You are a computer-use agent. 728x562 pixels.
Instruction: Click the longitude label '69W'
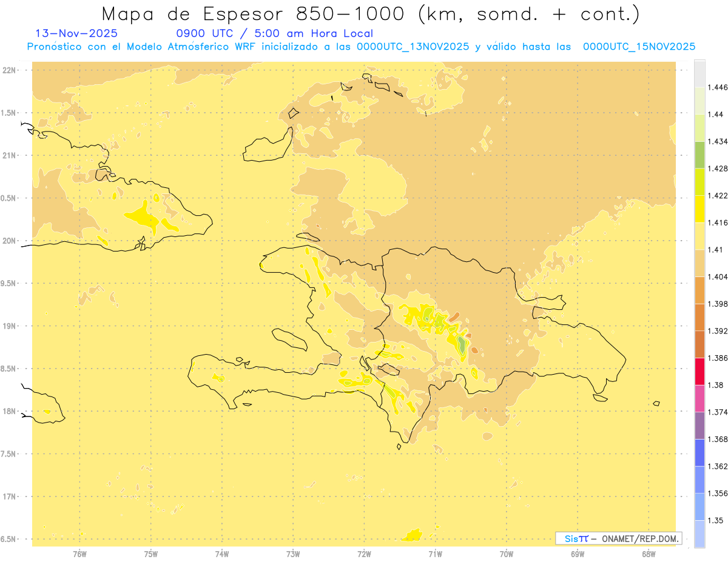click(x=578, y=554)
